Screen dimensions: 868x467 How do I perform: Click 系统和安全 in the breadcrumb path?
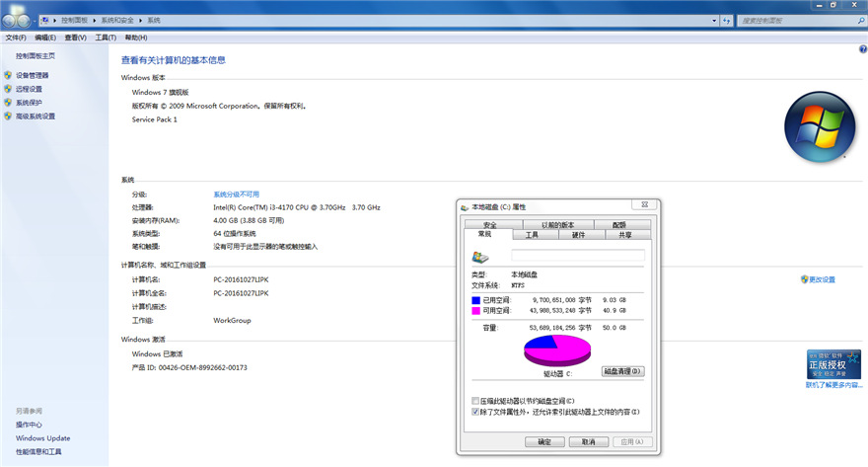click(x=117, y=21)
